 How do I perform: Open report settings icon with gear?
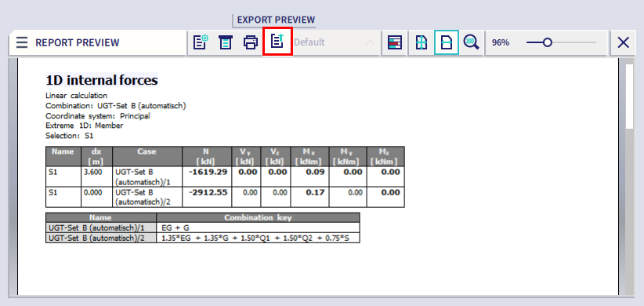click(201, 42)
